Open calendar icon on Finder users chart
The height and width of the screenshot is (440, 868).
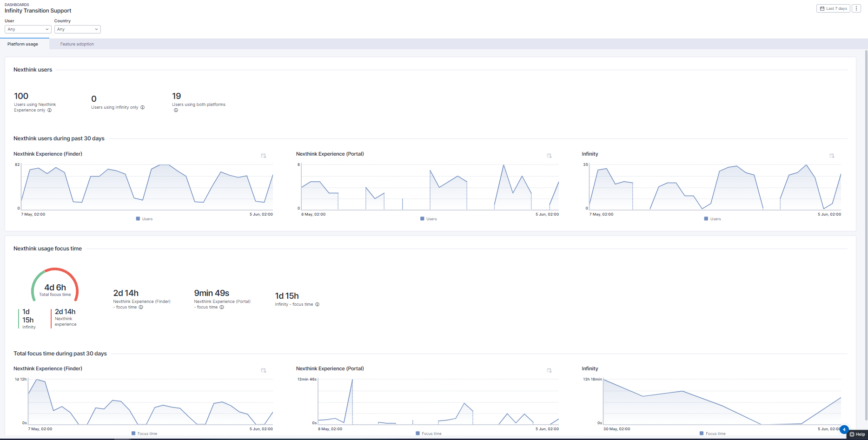pyautogui.click(x=264, y=156)
